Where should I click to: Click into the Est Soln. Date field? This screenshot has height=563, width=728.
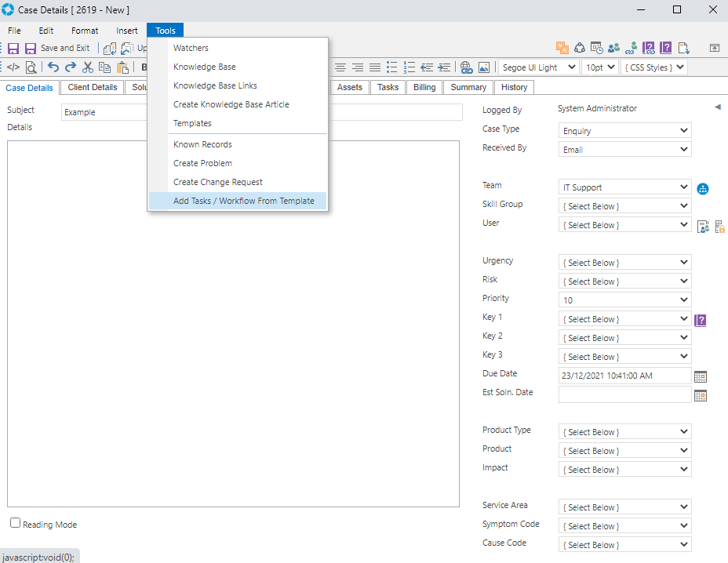coord(624,394)
